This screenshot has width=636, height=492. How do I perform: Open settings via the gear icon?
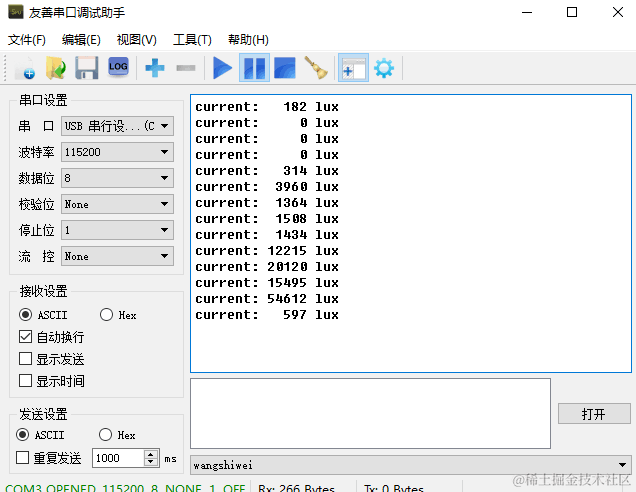coord(384,68)
